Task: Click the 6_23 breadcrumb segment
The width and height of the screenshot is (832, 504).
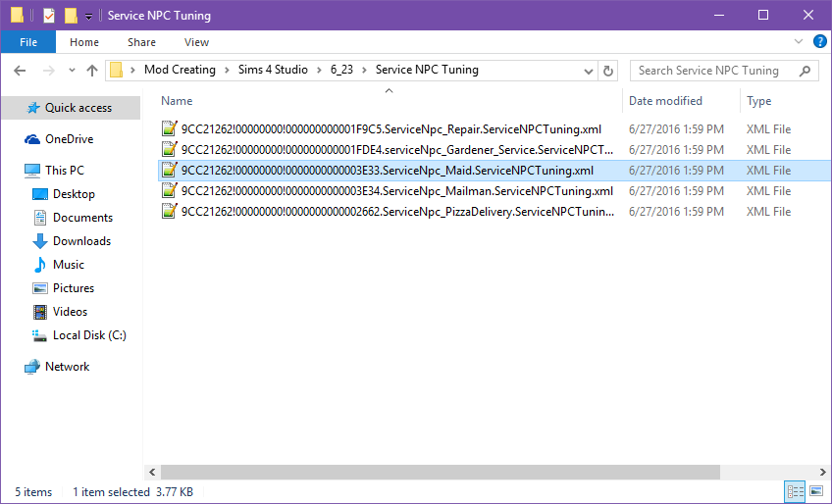Action: click(x=341, y=70)
